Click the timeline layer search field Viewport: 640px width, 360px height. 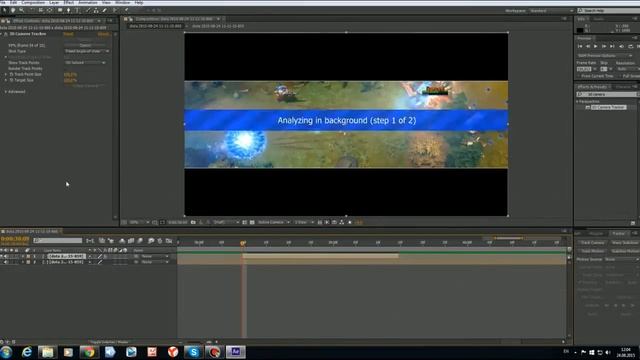point(58,241)
